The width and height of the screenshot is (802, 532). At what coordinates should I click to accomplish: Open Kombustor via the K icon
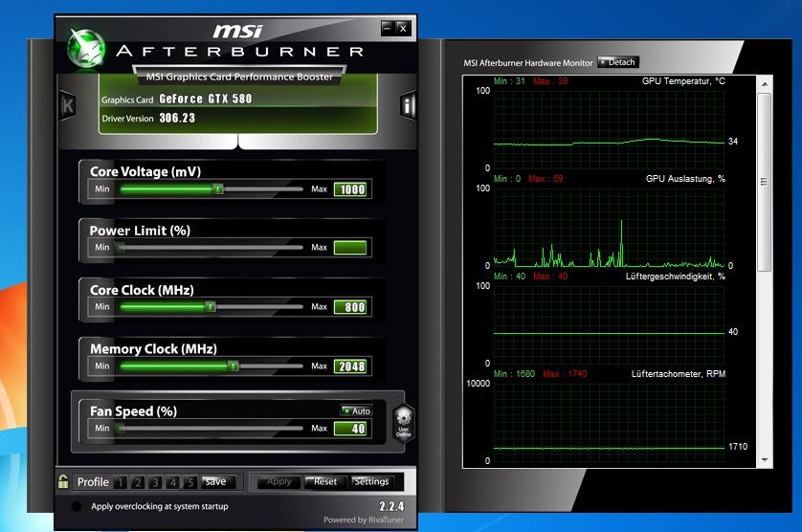(x=68, y=105)
